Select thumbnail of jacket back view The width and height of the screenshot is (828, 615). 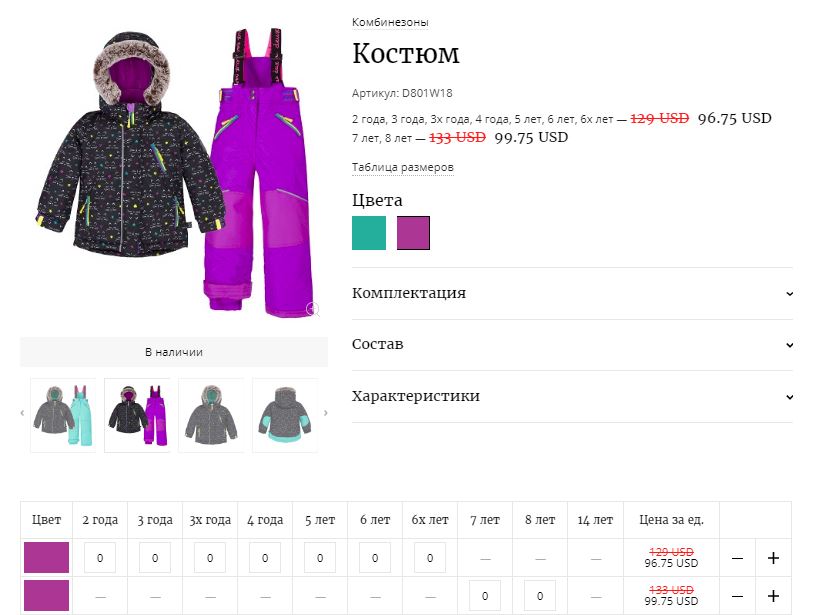[x=285, y=415]
